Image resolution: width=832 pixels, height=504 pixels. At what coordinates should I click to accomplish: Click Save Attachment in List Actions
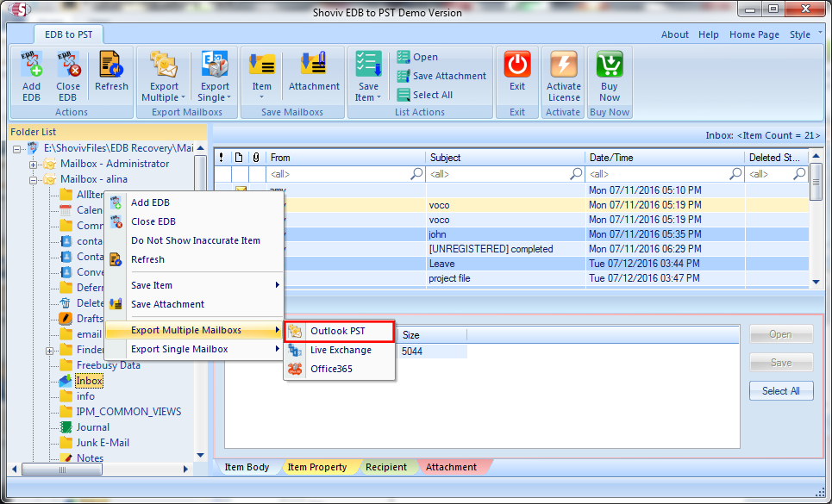441,76
